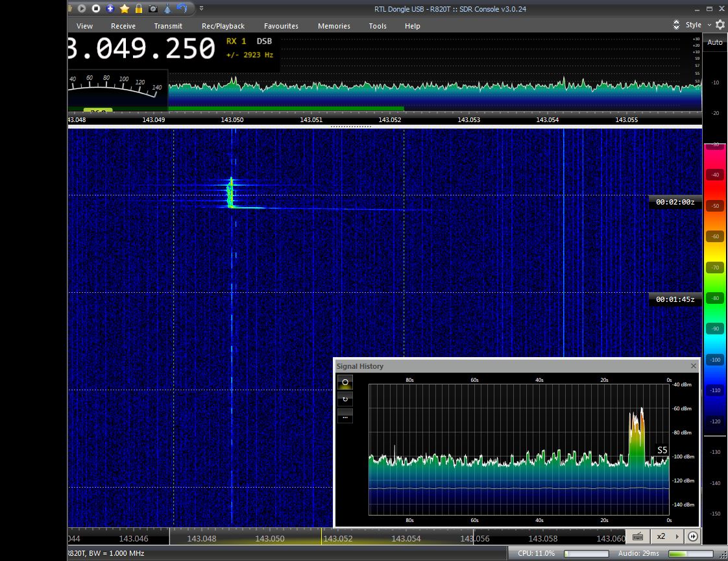Click the keyboard icon button at bottom right
The width and height of the screenshot is (728, 561).
tap(637, 536)
